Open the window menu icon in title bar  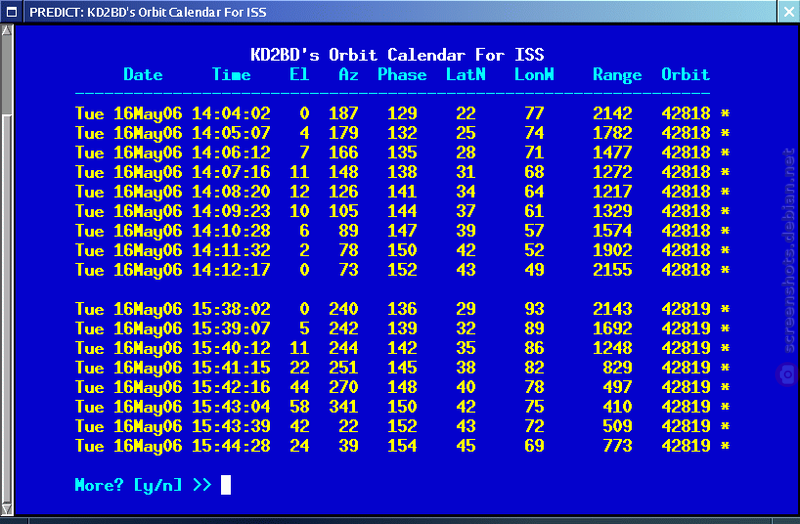click(11, 12)
